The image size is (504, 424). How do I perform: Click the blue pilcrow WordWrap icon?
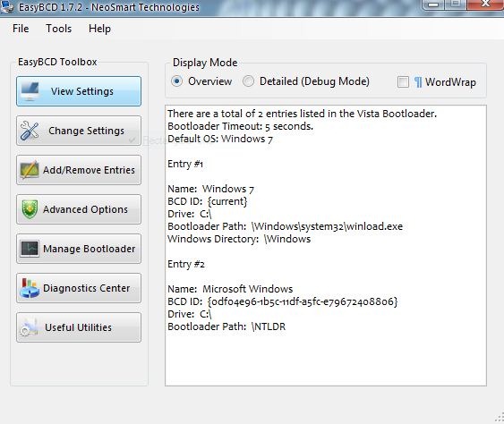[418, 82]
